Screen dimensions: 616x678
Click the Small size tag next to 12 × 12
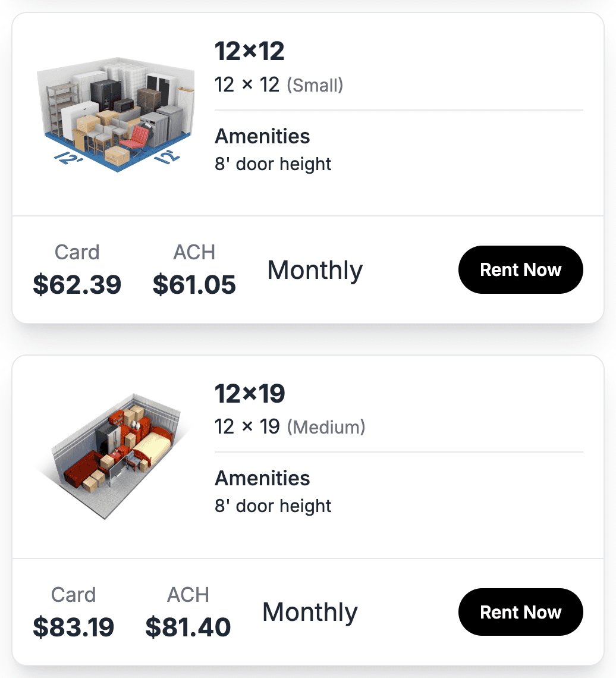pyautogui.click(x=316, y=85)
